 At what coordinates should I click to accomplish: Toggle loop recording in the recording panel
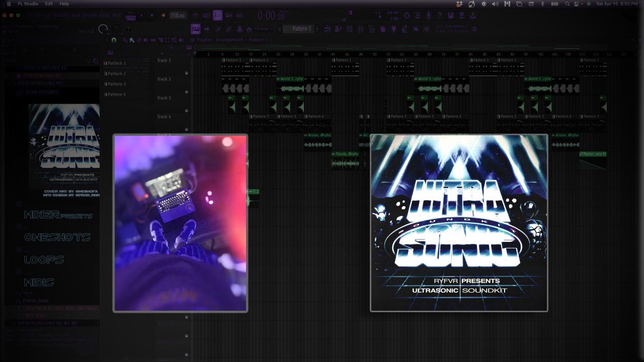pyautogui.click(x=239, y=16)
